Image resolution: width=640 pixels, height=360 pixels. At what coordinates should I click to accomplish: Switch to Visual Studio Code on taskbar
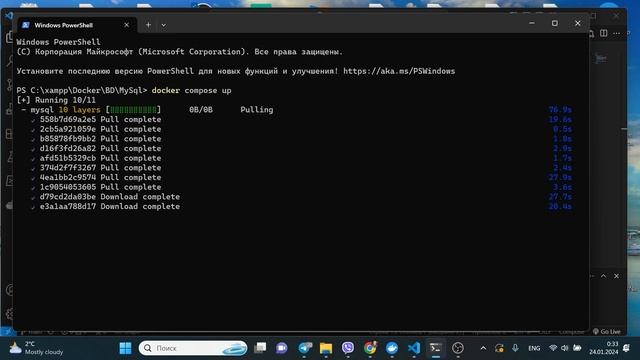coord(413,348)
